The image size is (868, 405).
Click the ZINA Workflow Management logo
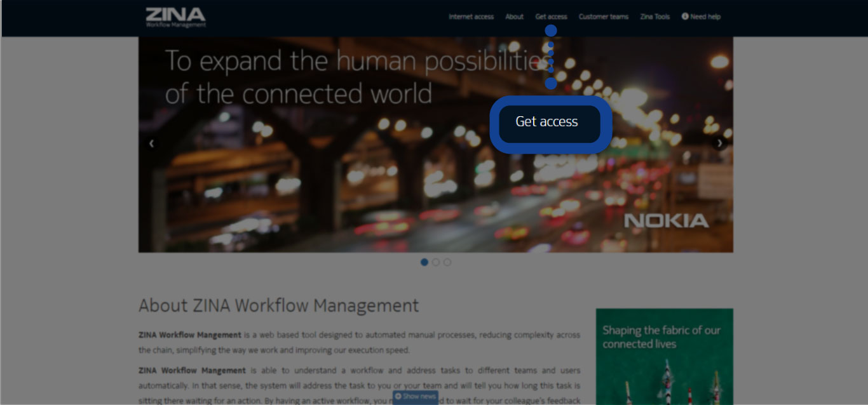point(175,17)
